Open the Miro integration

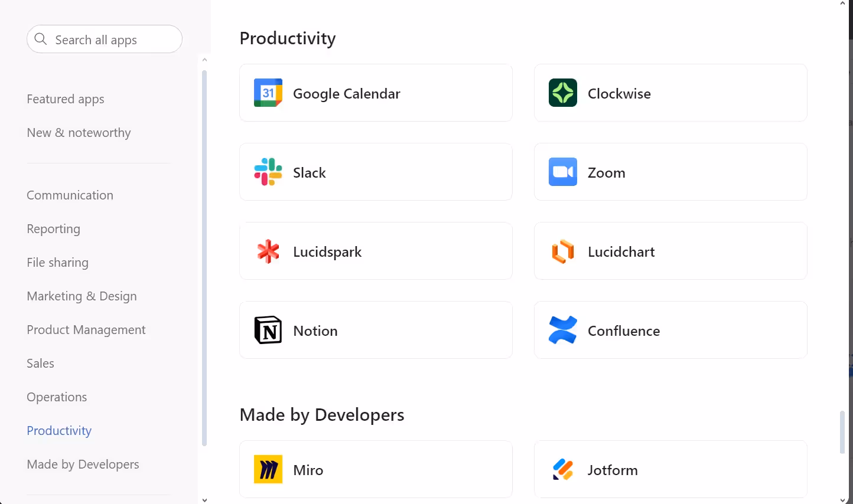(x=376, y=469)
